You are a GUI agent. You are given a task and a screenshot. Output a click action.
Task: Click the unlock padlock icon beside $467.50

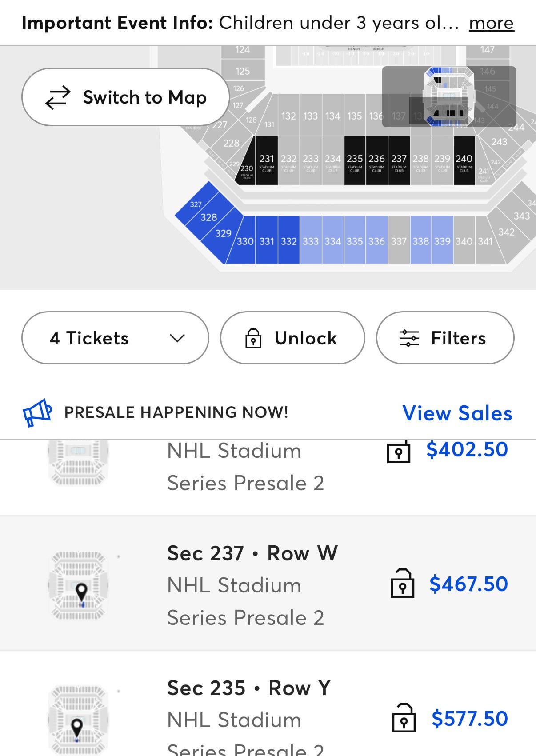click(402, 583)
